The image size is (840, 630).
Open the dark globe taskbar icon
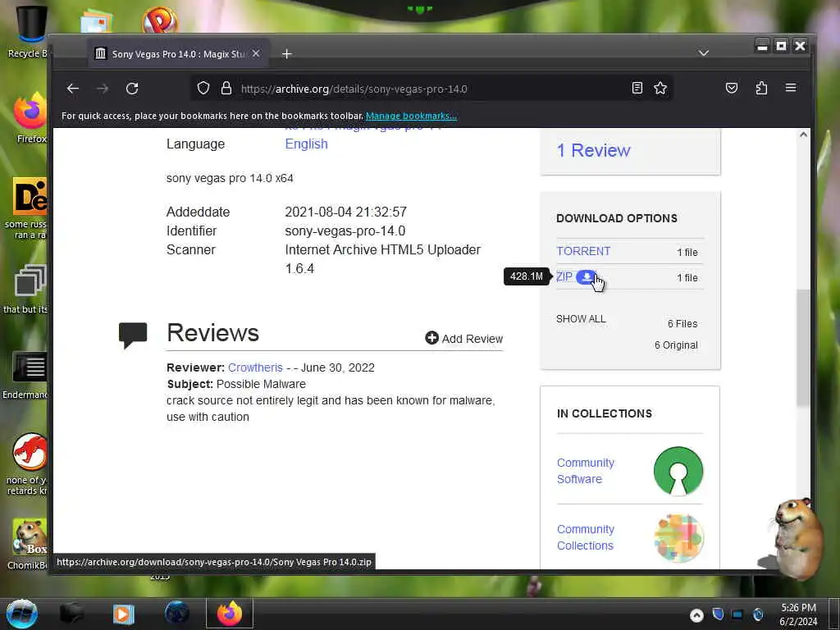pos(177,614)
